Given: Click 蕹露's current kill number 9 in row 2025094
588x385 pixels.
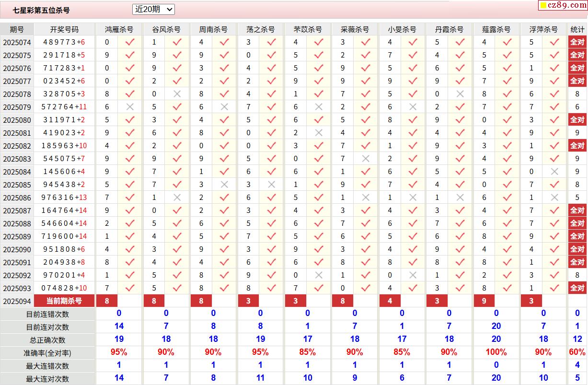Looking at the screenshot, I should (x=484, y=301).
